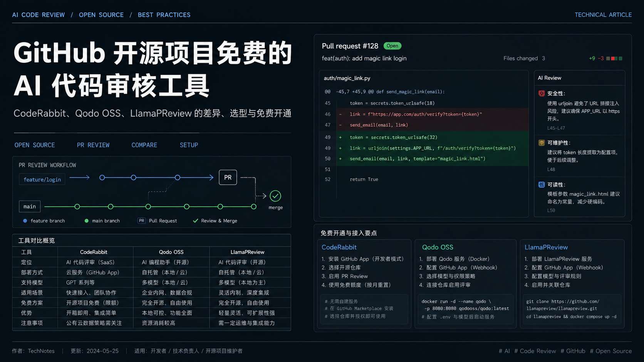Click added token_urlsafe(32) line

click(x=424, y=137)
